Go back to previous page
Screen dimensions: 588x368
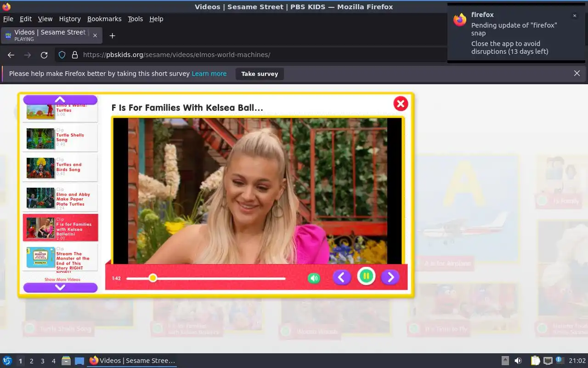[11, 55]
